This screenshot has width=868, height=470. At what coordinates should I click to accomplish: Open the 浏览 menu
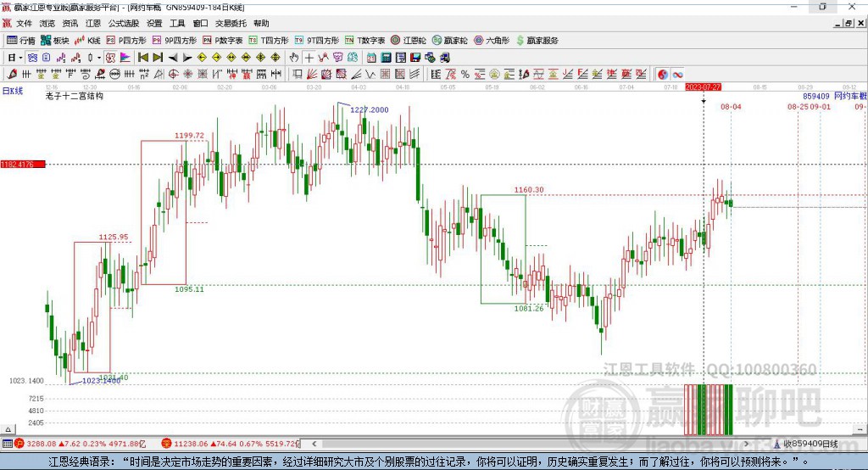pos(47,23)
